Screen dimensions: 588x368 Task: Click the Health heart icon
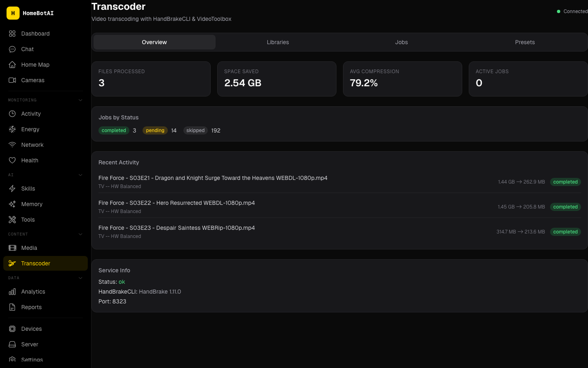12,160
